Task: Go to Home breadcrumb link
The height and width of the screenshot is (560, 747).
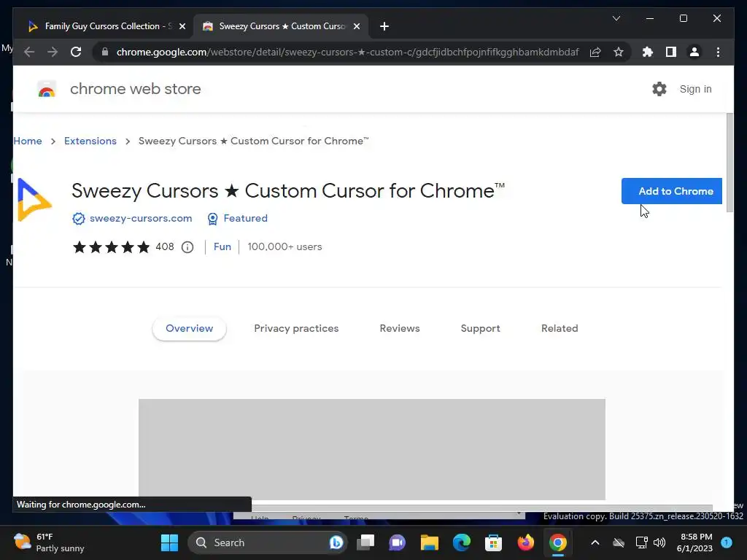Action: click(x=28, y=141)
